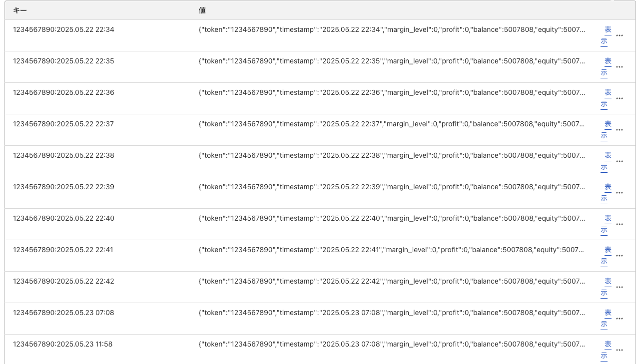View the value for key 2025.05.23 07:08
The height and width of the screenshot is (364, 637).
pos(606,319)
